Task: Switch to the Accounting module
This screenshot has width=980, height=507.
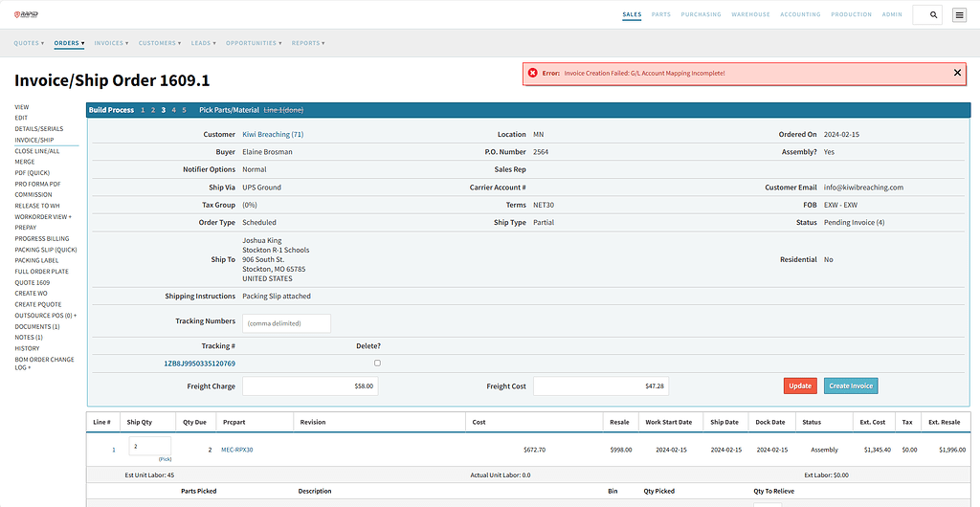Action: [800, 14]
